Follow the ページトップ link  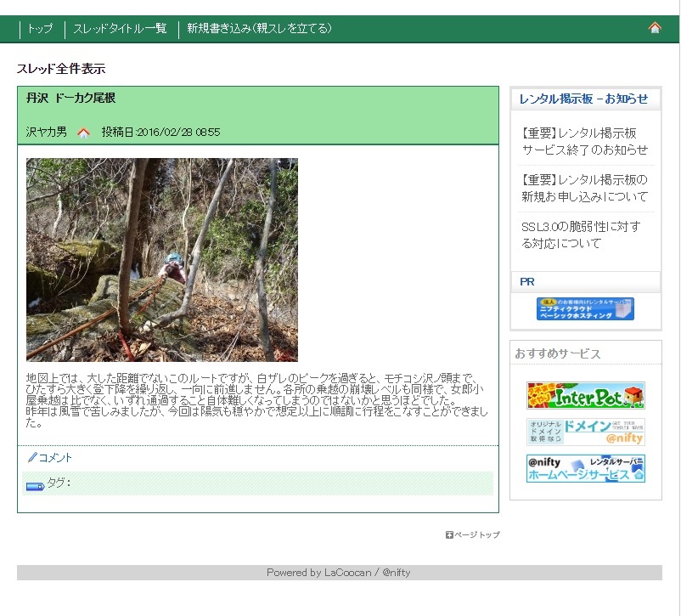477,534
